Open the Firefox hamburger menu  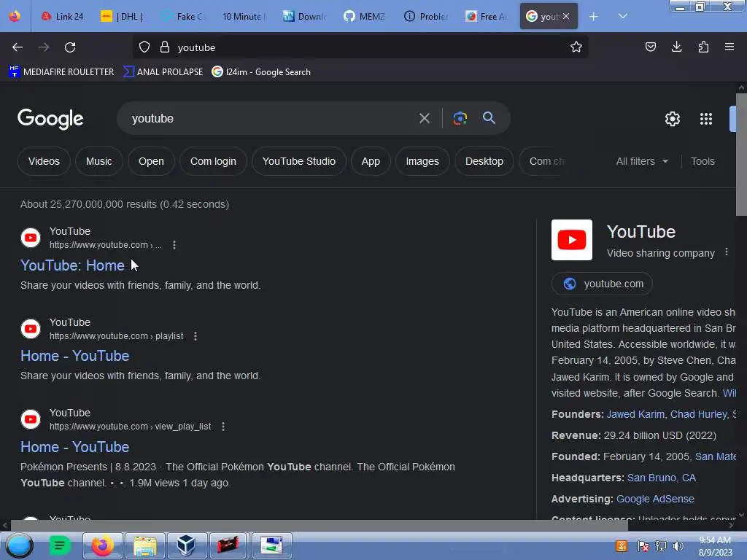(729, 47)
